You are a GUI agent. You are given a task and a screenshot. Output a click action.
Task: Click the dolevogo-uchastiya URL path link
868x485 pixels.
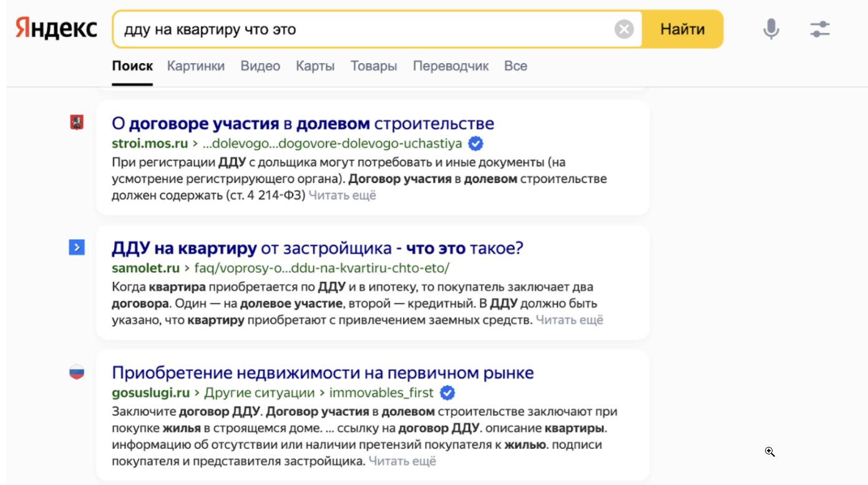(x=333, y=144)
